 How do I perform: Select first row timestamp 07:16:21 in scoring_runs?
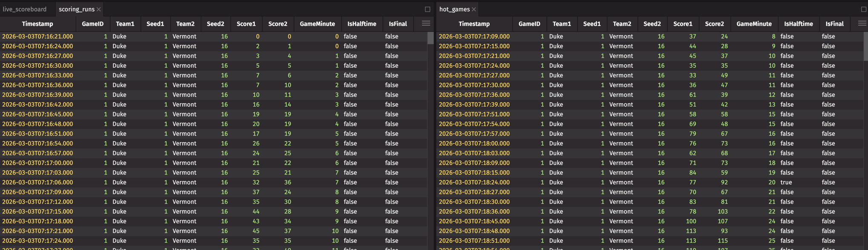(x=37, y=37)
